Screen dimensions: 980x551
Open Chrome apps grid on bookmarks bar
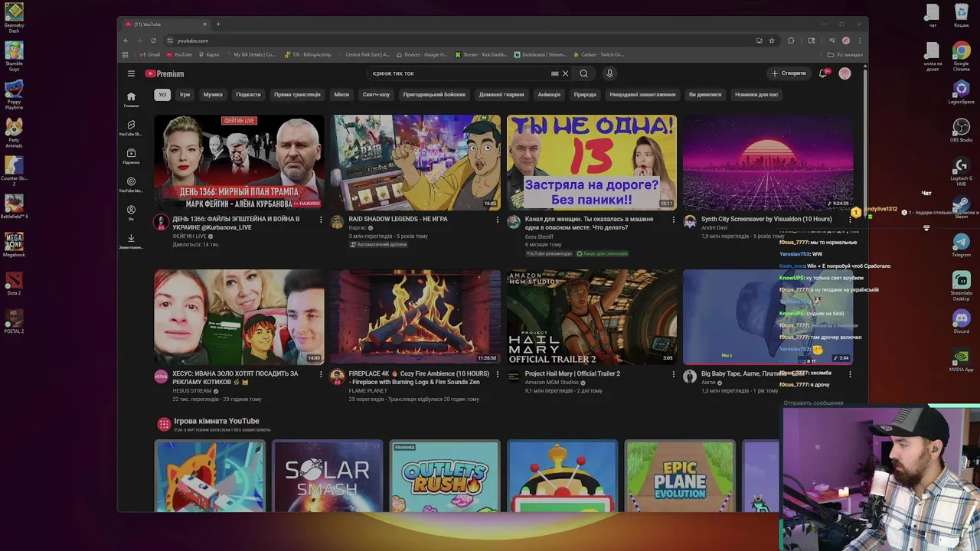pos(126,54)
